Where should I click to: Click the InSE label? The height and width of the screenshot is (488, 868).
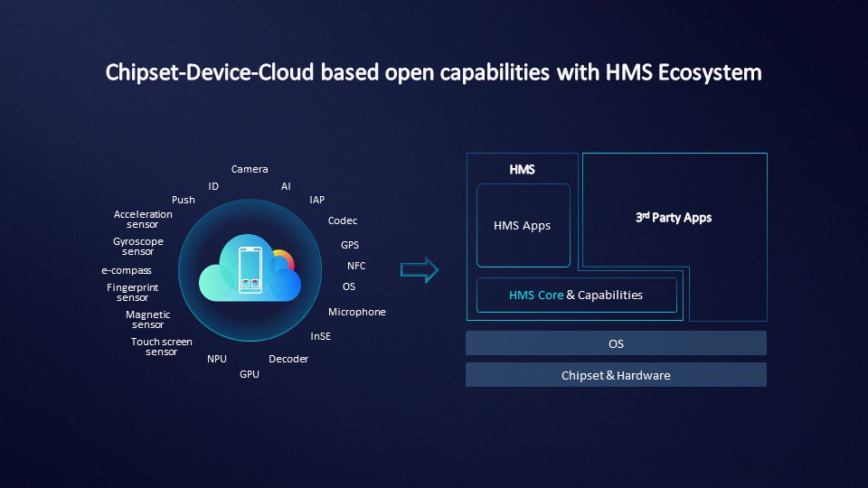320,335
